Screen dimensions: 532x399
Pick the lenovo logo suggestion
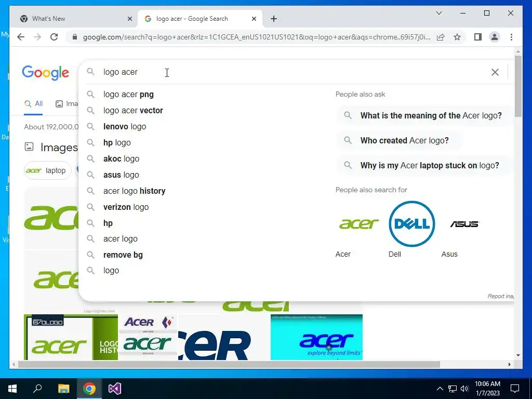125,127
